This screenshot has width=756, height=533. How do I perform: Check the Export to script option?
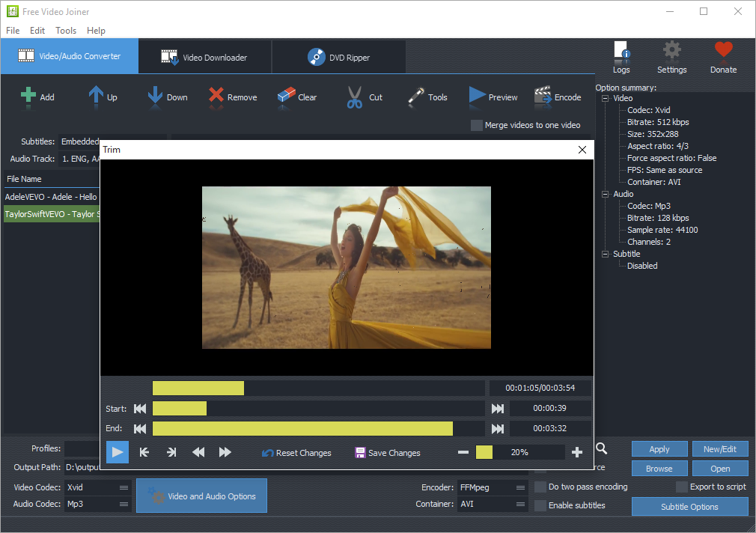682,487
